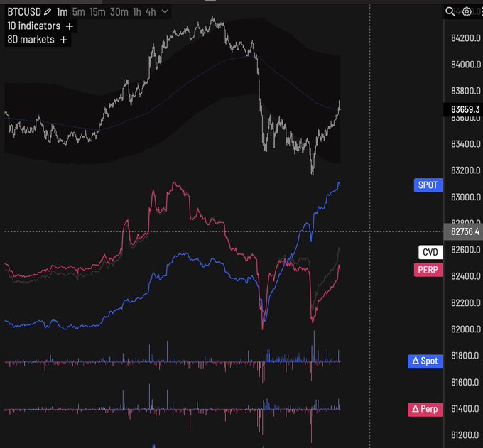
Task: Click the 82000.0 price axis label
Action: coord(466,329)
